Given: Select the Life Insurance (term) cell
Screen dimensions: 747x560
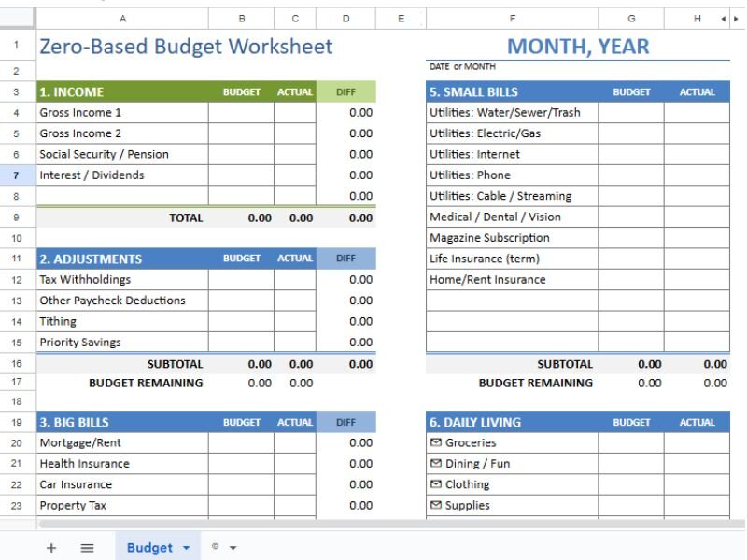Looking at the screenshot, I should point(512,259).
